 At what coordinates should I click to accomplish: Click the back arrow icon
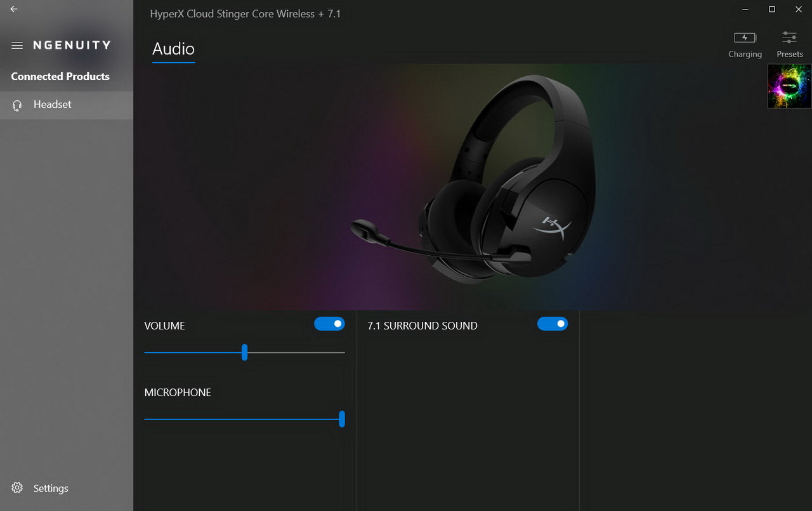[x=14, y=9]
